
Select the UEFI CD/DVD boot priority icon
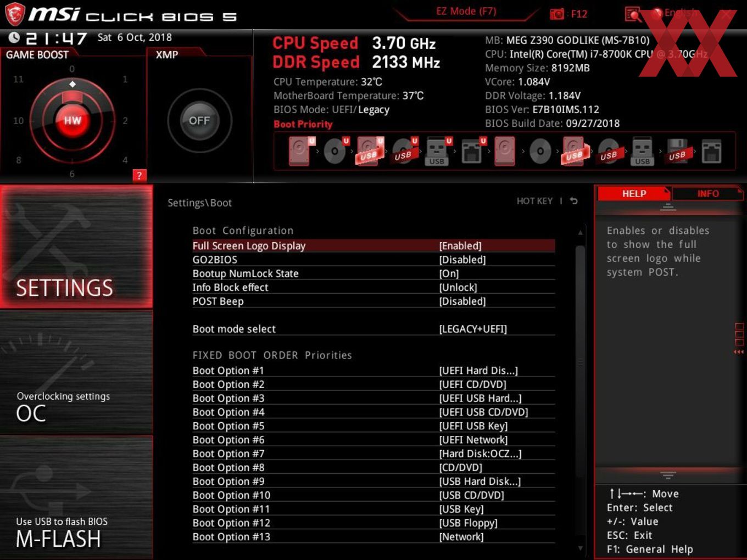coord(336,151)
